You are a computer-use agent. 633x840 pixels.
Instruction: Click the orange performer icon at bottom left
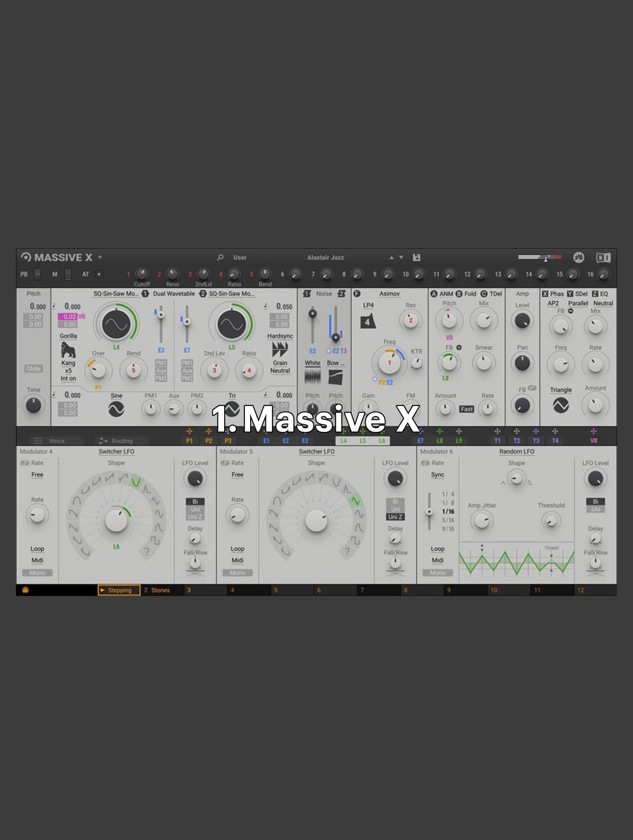click(x=25, y=590)
